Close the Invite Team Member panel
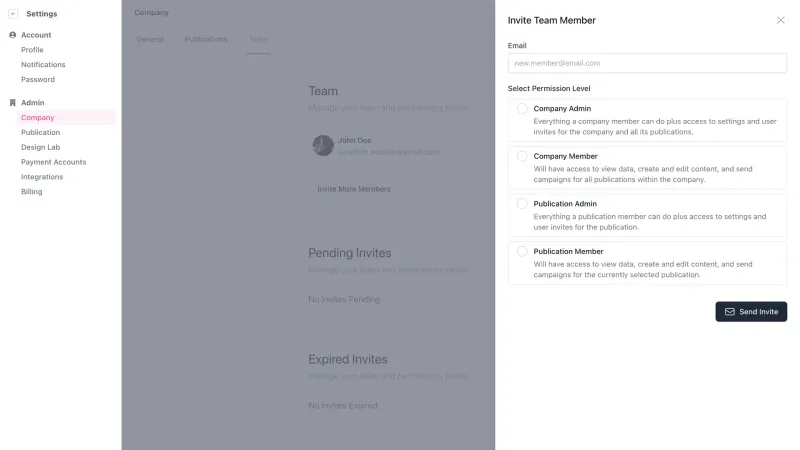800x450 pixels. click(x=781, y=20)
